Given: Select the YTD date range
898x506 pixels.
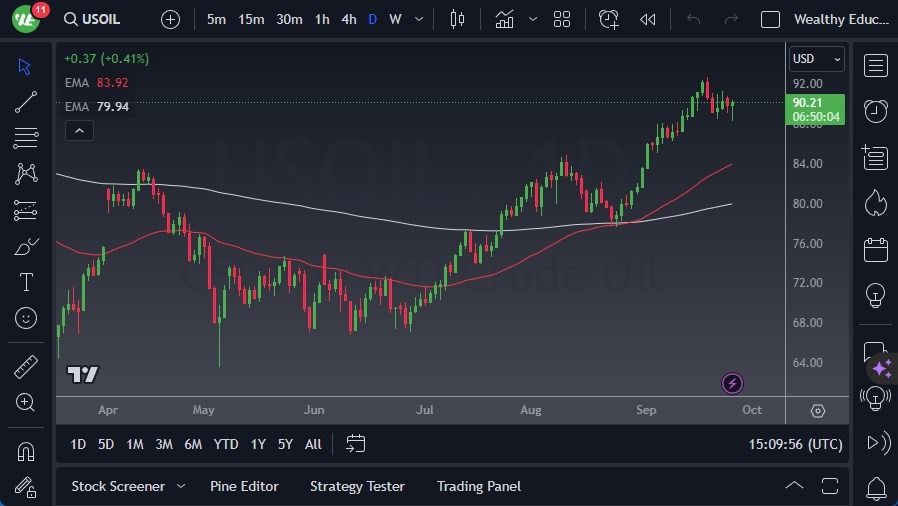Looking at the screenshot, I should pyautogui.click(x=226, y=444).
